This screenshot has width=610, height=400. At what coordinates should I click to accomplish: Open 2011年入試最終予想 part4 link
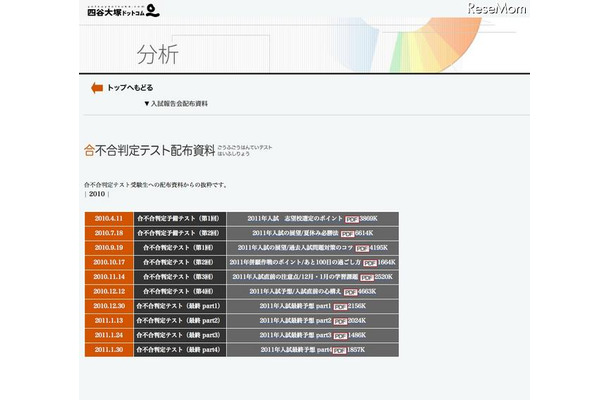[x=296, y=350]
